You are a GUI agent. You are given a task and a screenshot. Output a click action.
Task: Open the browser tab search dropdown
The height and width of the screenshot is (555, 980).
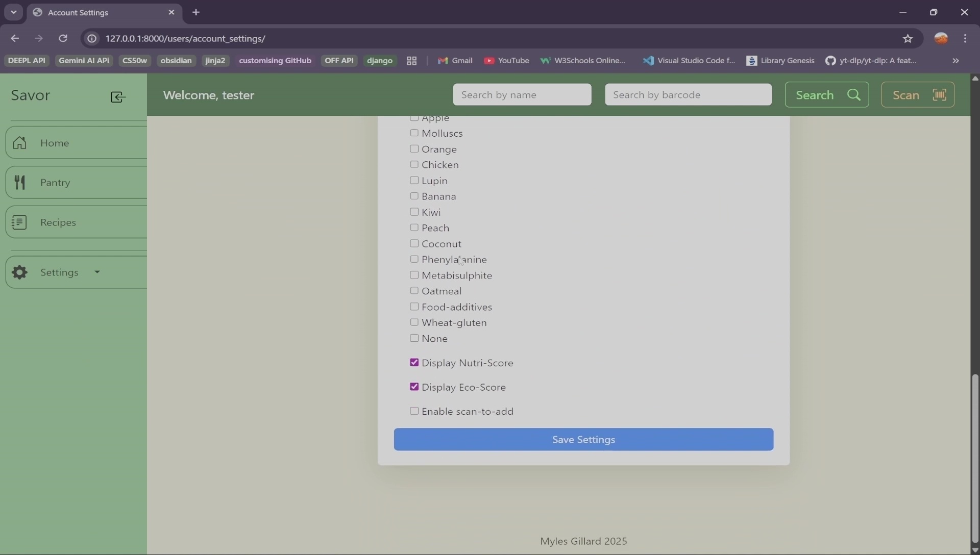tap(13, 12)
